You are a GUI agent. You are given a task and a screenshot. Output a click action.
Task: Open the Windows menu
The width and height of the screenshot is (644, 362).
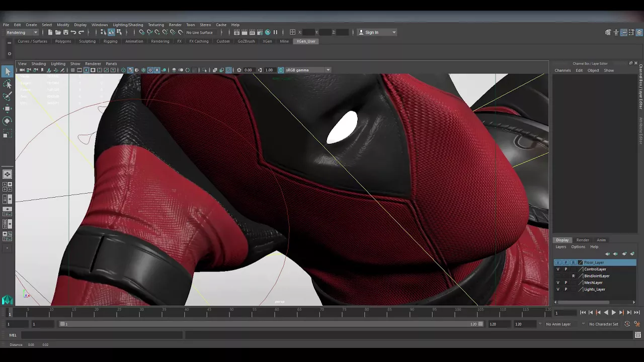[100, 25]
